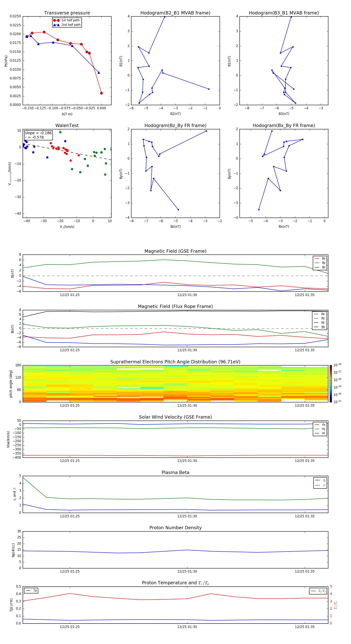Click the 'r = -0.576' annotation
Image resolution: width=351 pixels, height=644 pixels.
coord(35,137)
